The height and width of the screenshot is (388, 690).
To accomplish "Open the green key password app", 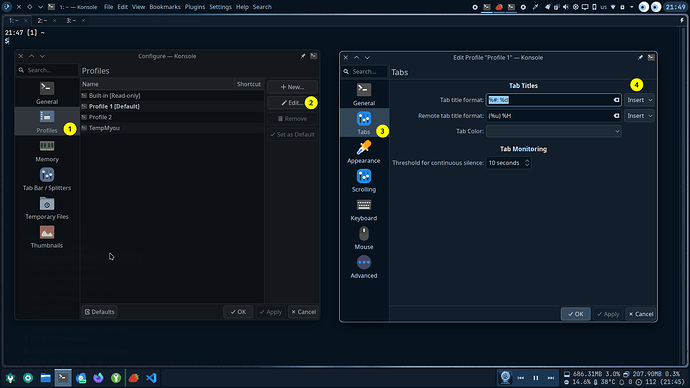I will coord(116,378).
